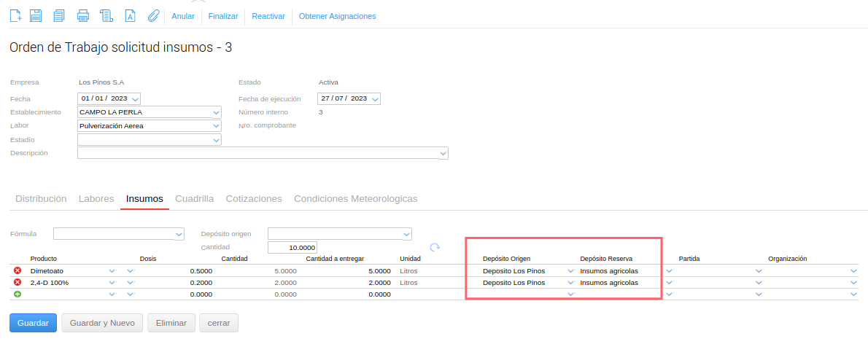Click the Finalizar toolbar action

coord(223,16)
